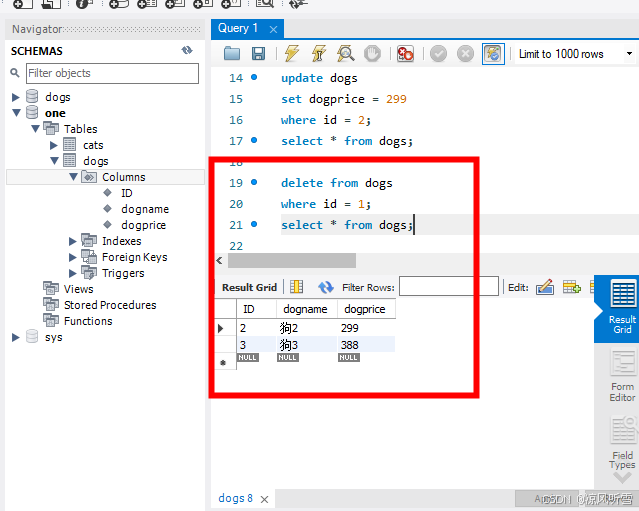The width and height of the screenshot is (639, 511).
Task: Select the cell with value 388
Action: coord(366,345)
